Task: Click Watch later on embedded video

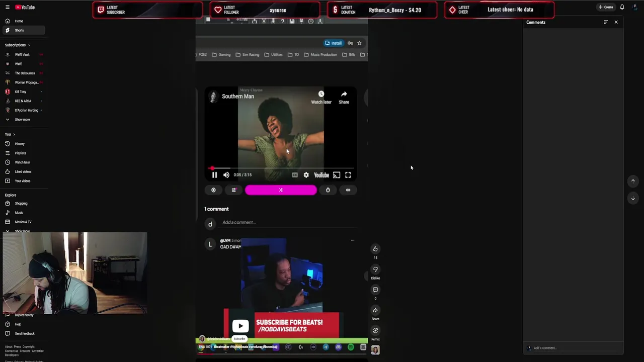Action: [321, 98]
